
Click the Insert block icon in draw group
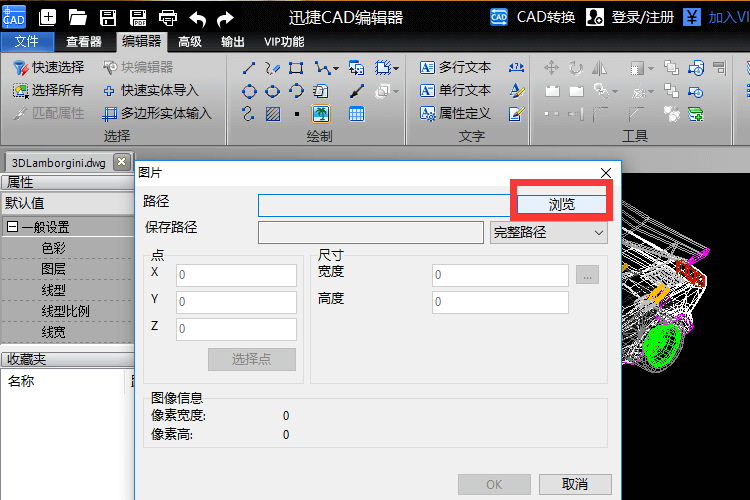356,68
